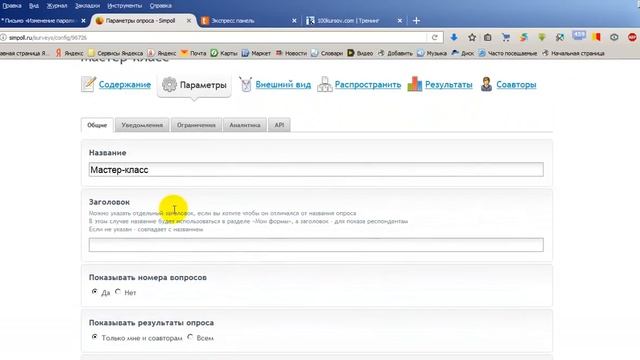Screen dimensions: 640x360
Task: Go to the Соавторы section
Action: pyautogui.click(x=516, y=84)
